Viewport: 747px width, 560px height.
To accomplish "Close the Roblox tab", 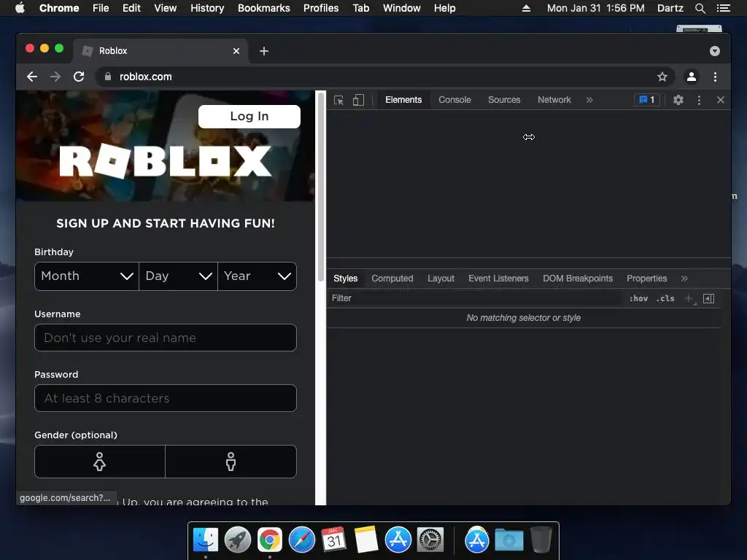I will [x=236, y=51].
